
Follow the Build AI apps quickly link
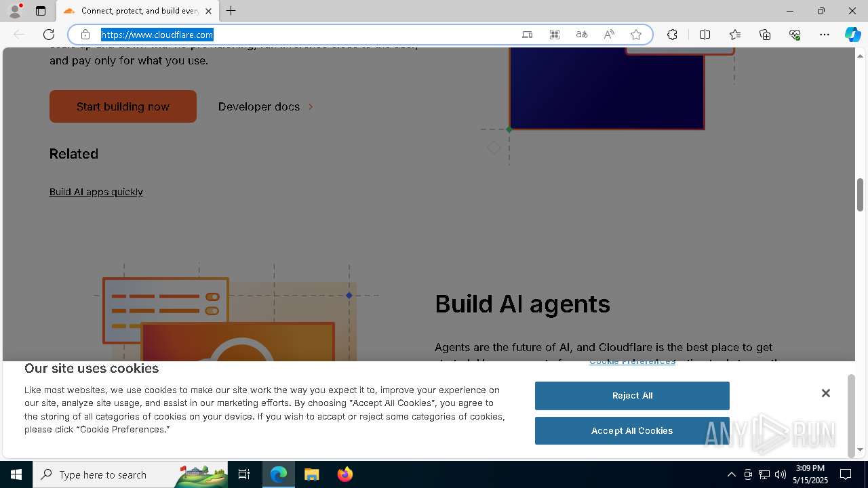96,192
